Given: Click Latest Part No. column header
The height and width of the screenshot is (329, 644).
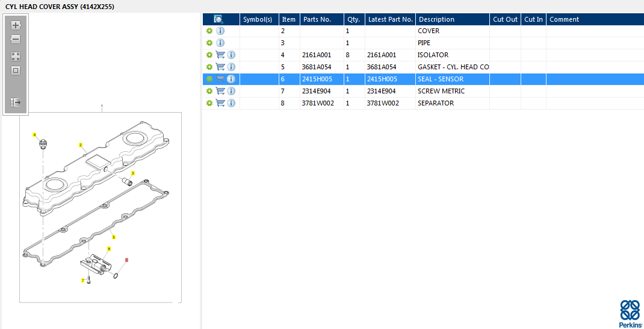Looking at the screenshot, I should point(391,19).
